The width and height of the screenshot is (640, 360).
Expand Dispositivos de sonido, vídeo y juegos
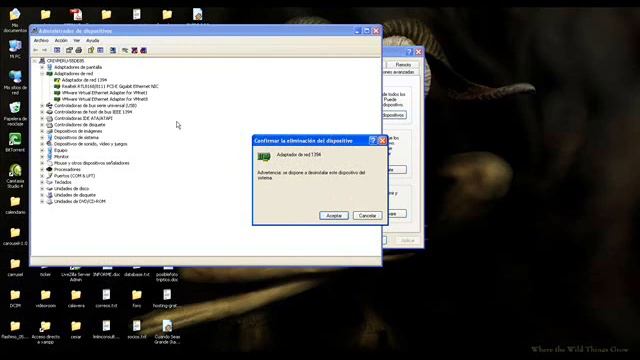[x=42, y=144]
